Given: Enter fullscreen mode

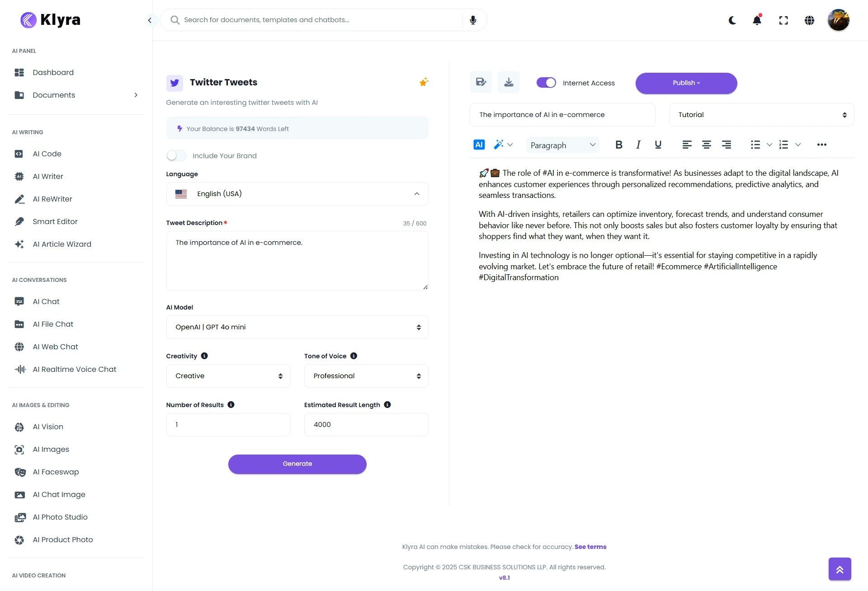Looking at the screenshot, I should click(783, 20).
